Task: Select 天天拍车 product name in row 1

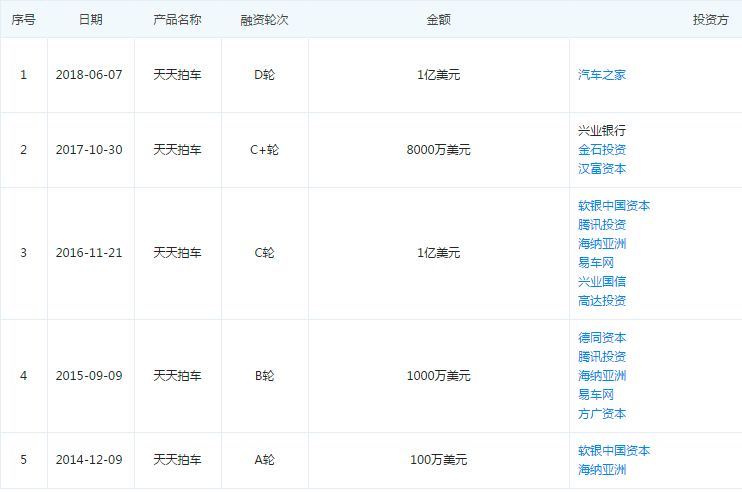Action: click(x=177, y=75)
